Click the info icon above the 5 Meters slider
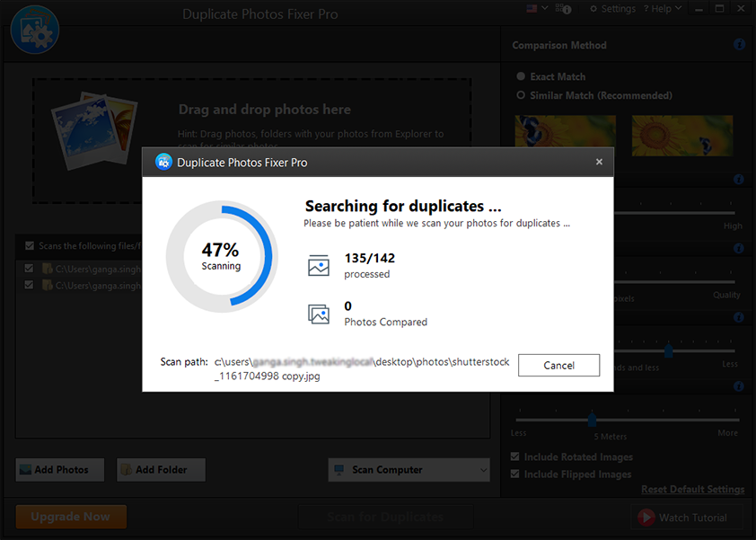756x540 pixels. 739,386
